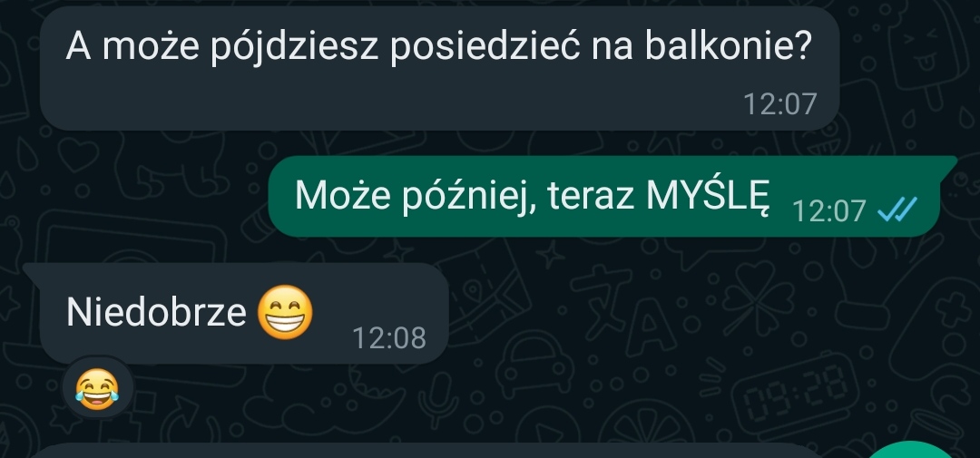
Task: Select the message about sitting na balkonie
Action: (x=439, y=68)
